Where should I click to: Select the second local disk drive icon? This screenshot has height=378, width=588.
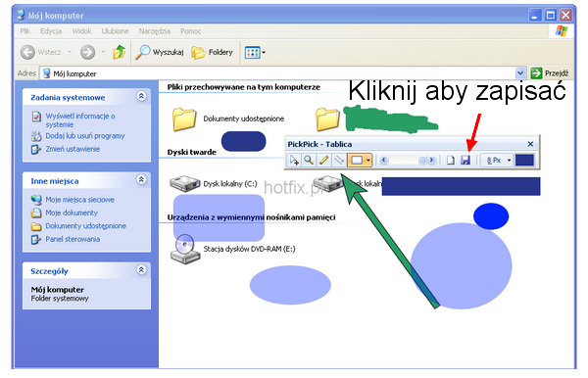[327, 183]
